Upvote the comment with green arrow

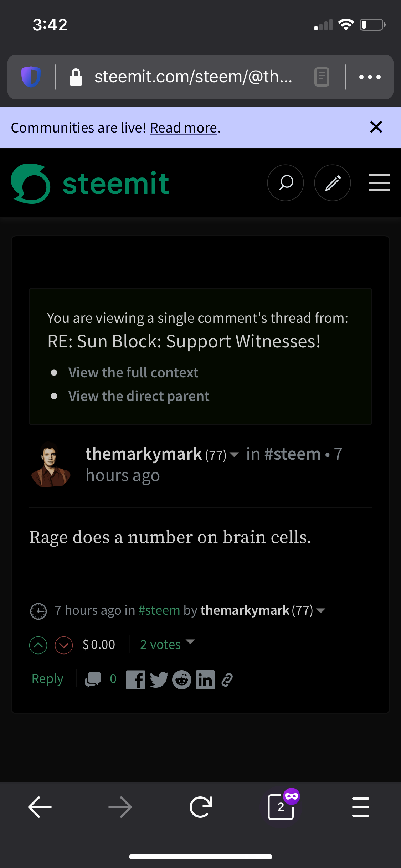38,645
